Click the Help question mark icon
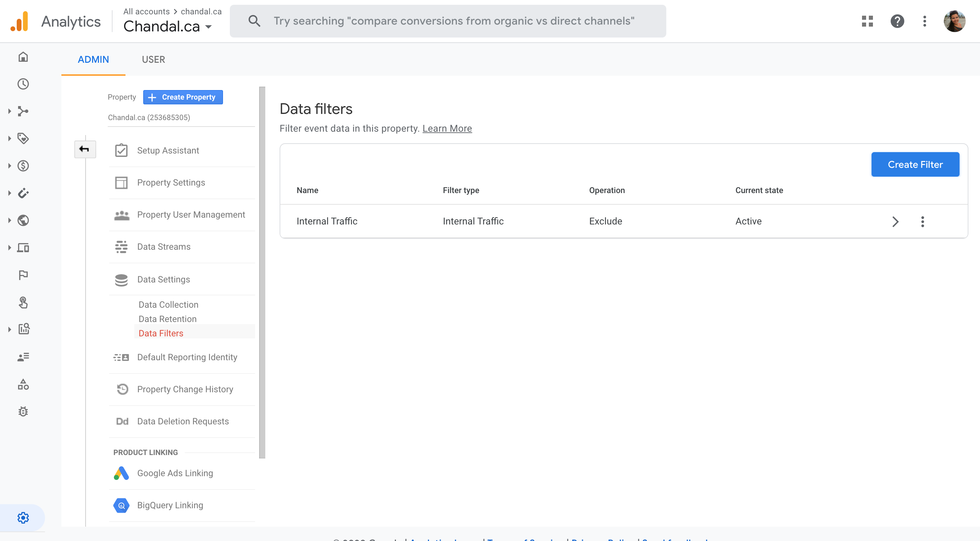980x541 pixels. [x=897, y=21]
